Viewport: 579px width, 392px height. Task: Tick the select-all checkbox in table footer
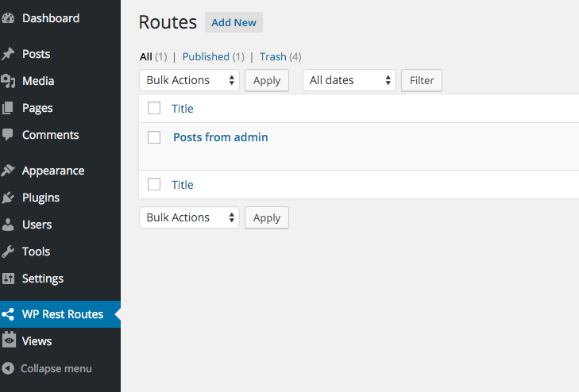pyautogui.click(x=154, y=185)
